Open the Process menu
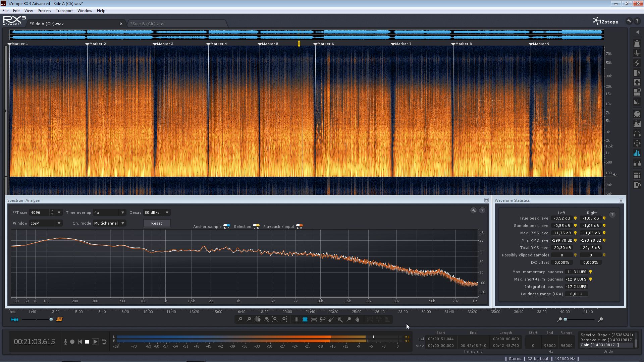 click(x=44, y=11)
